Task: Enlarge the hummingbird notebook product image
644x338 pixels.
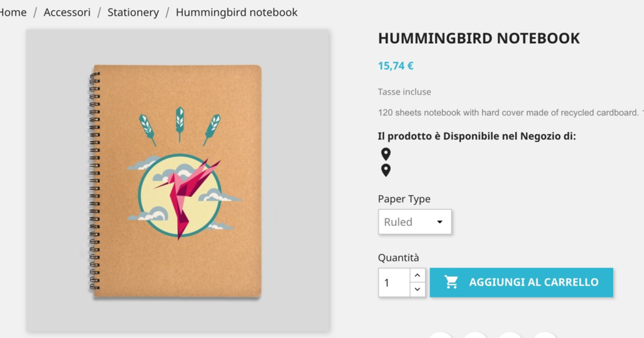Action: (178, 180)
